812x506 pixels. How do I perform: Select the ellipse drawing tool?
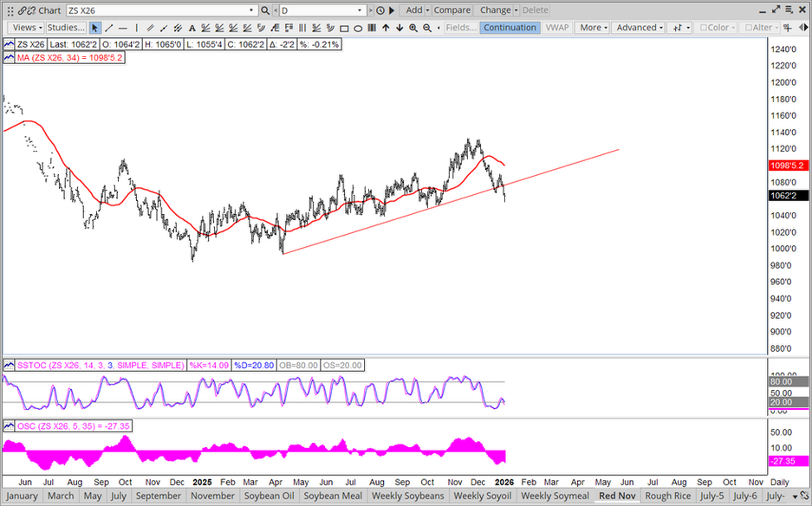pos(358,29)
